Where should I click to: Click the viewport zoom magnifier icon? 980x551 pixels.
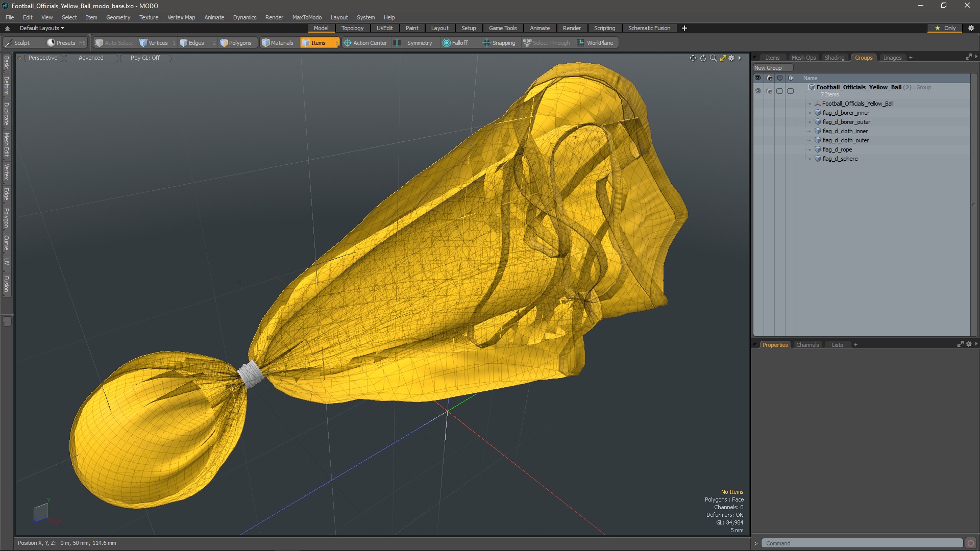click(713, 58)
